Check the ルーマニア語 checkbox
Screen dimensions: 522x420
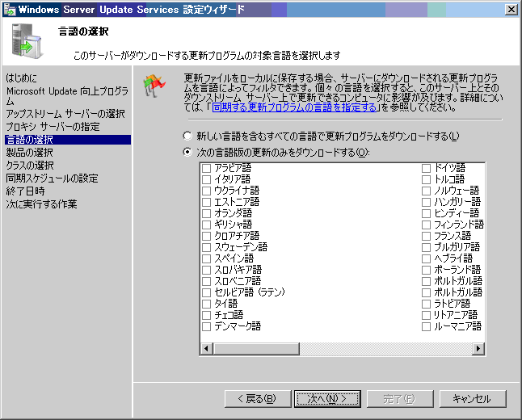(x=426, y=326)
